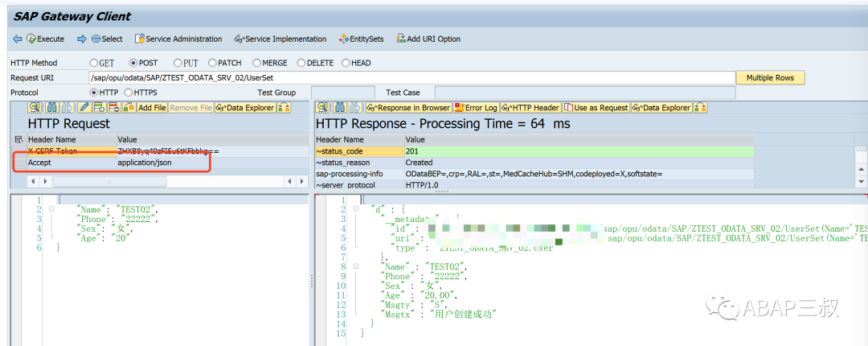This screenshot has height=346, width=868.
Task: Run the request with Execute
Action: point(45,39)
